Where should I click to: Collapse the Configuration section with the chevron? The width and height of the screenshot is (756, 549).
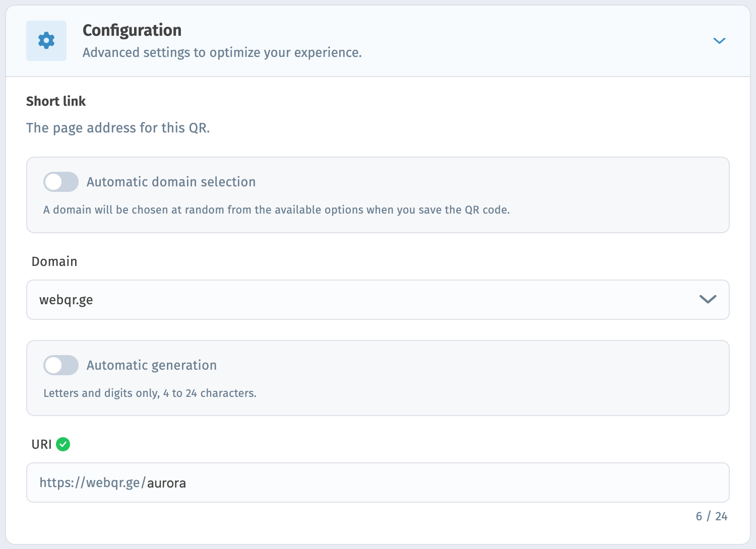[719, 41]
